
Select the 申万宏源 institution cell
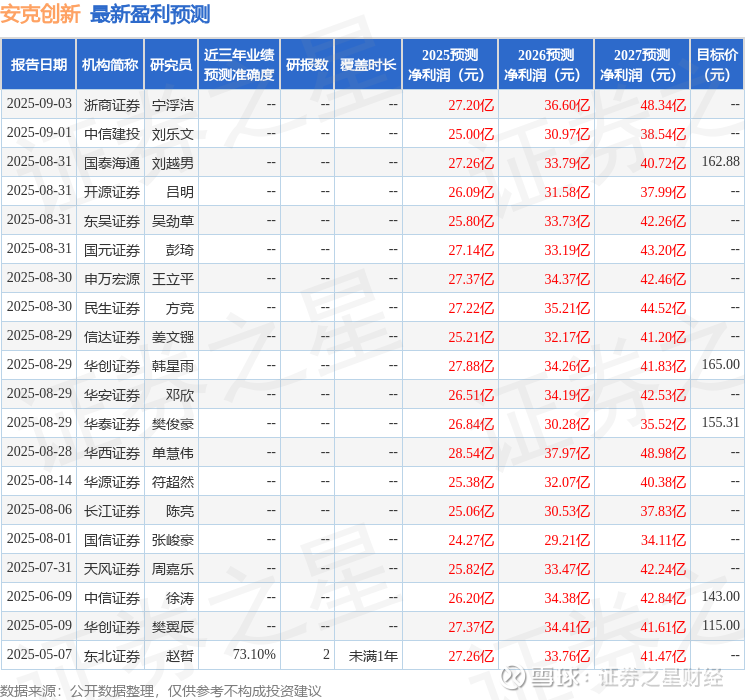(x=112, y=279)
